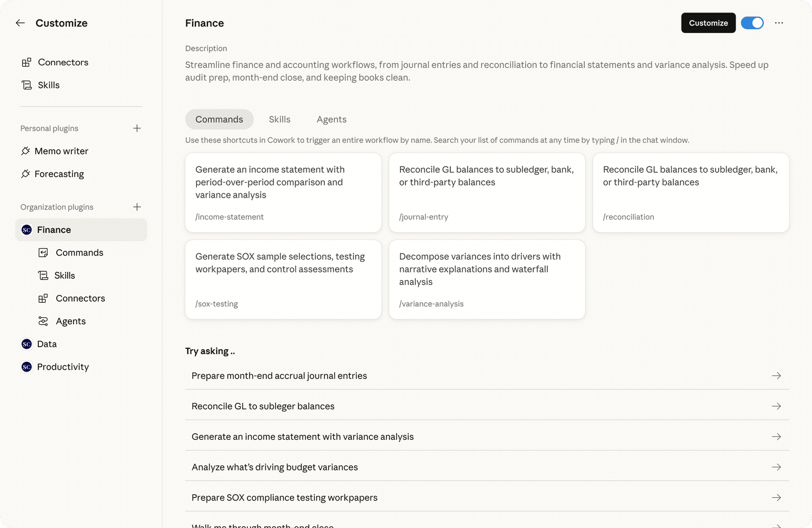
Task: Toggle the Finance plugin enable switch
Action: coord(752,23)
